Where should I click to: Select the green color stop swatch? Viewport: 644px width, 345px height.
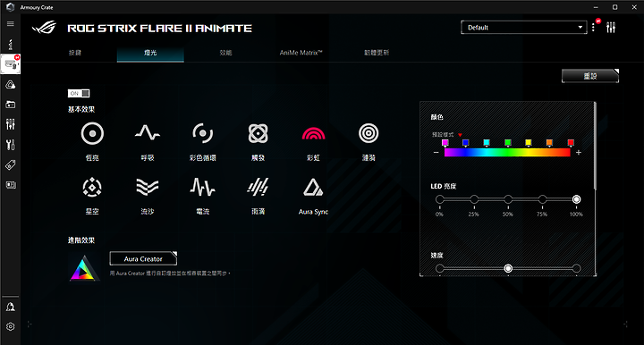click(x=508, y=143)
